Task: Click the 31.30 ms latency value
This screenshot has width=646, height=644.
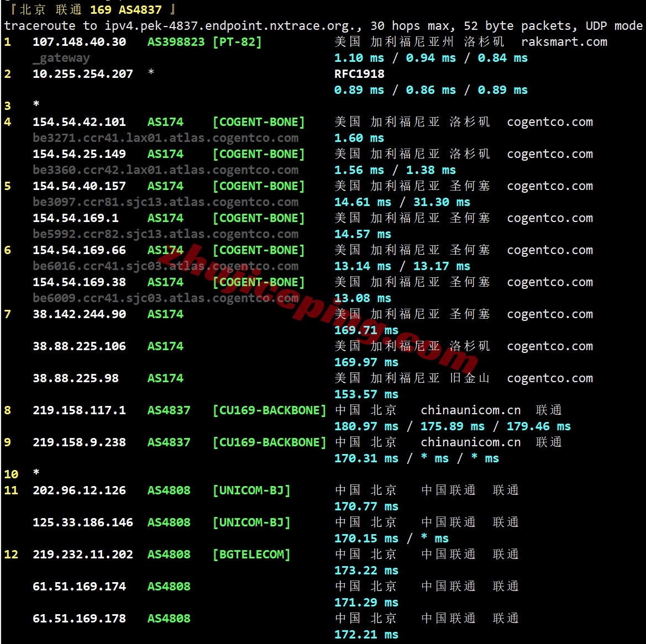Action: (442, 202)
